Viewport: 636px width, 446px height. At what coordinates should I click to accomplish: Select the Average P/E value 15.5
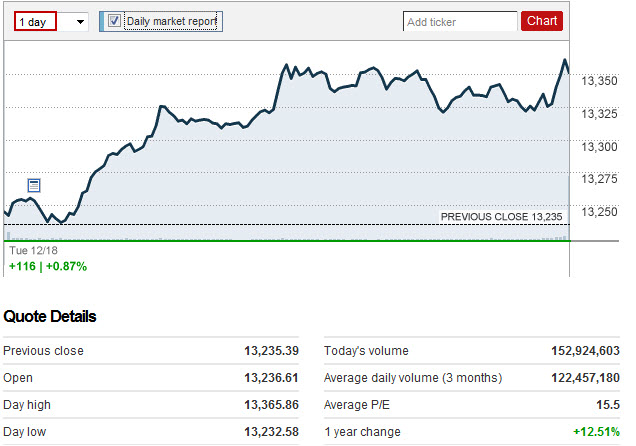(608, 405)
